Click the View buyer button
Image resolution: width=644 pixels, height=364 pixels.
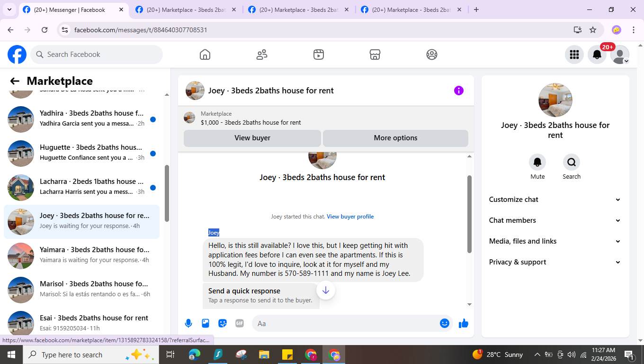pos(252,138)
